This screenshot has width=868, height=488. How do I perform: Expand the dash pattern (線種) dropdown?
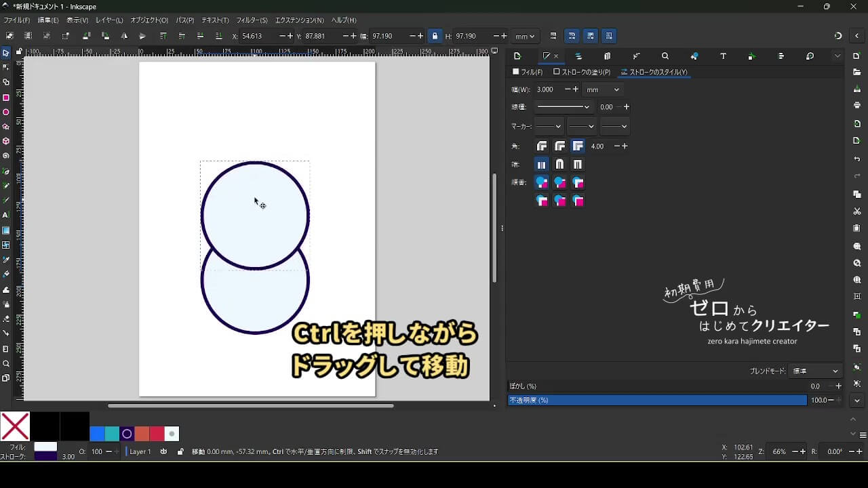563,107
